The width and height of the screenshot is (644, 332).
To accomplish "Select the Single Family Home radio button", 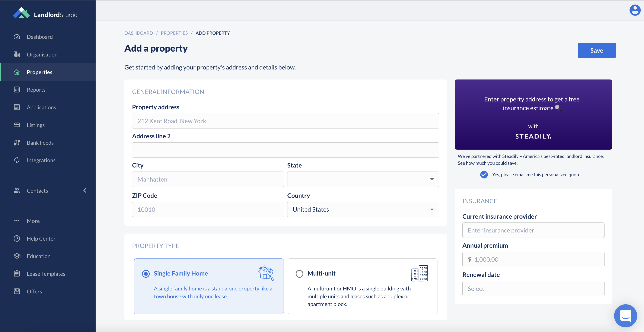I will [x=146, y=274].
